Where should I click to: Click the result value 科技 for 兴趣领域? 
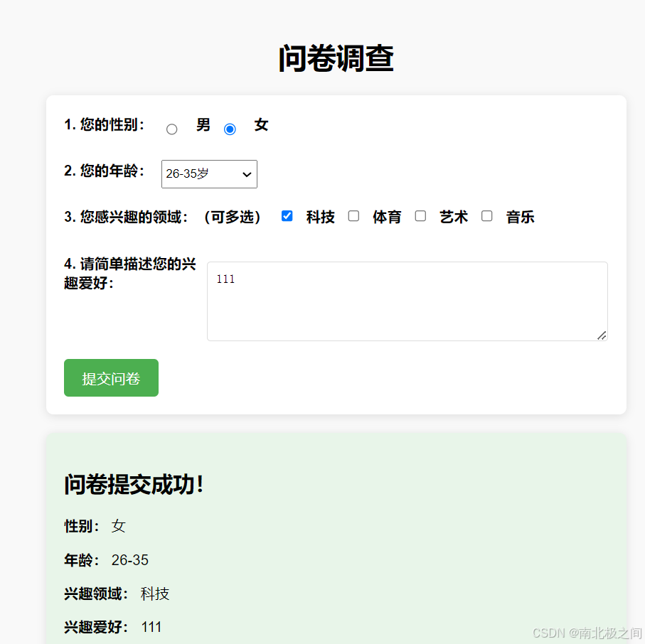point(154,594)
